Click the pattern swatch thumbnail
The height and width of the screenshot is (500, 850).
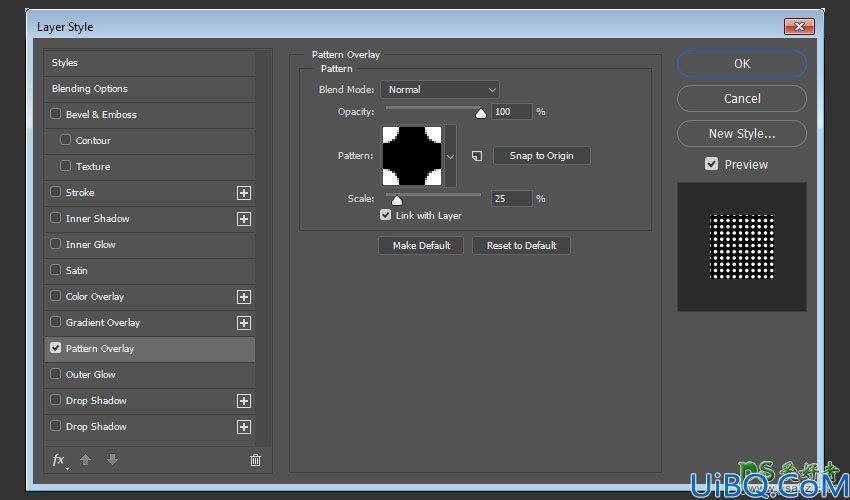[x=412, y=156]
